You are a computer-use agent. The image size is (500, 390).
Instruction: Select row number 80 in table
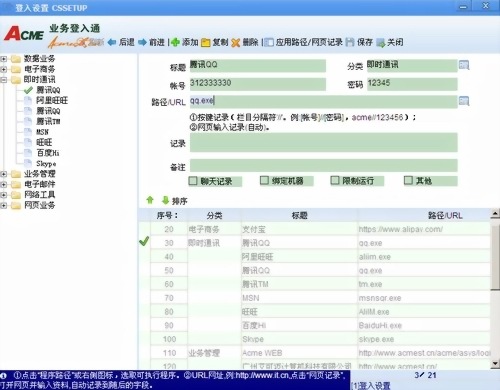(x=169, y=312)
